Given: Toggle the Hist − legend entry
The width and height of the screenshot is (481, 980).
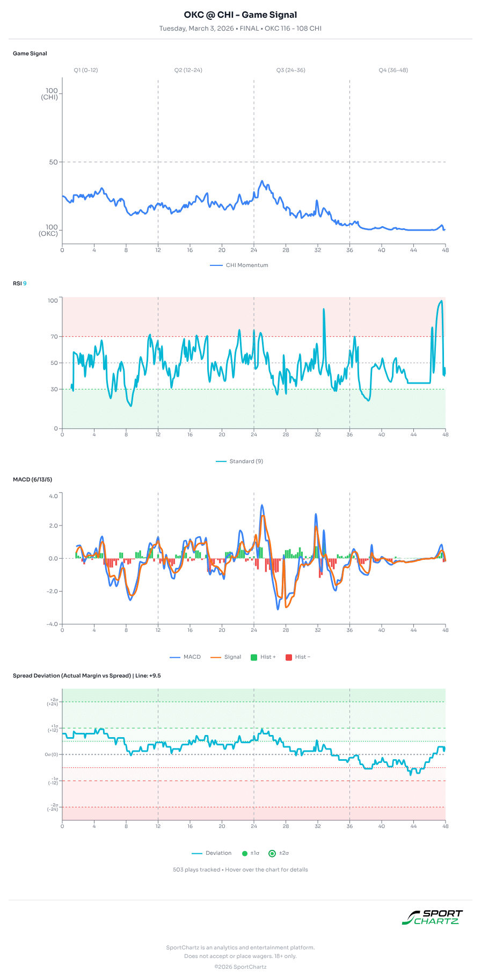Looking at the screenshot, I should coord(298,657).
